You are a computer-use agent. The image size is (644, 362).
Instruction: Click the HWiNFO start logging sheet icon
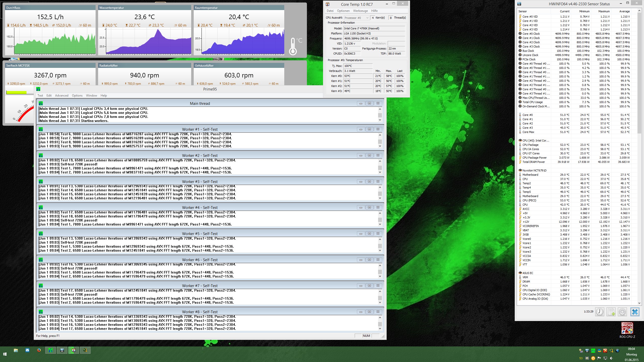pos(611,312)
